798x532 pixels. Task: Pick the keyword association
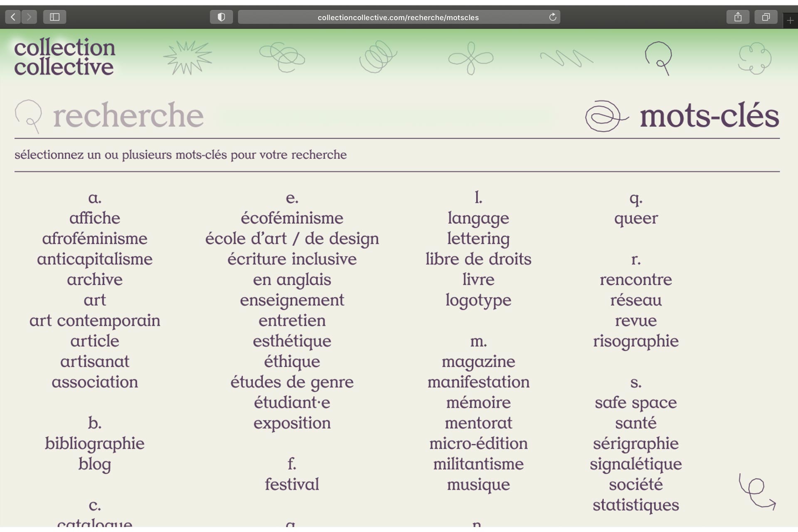point(95,382)
